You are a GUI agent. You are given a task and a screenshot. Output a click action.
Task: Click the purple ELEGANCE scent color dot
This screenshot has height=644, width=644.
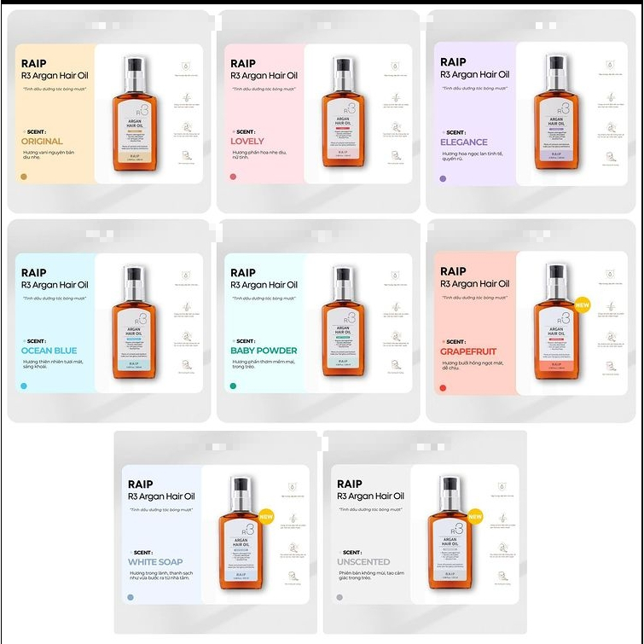pos(443,178)
